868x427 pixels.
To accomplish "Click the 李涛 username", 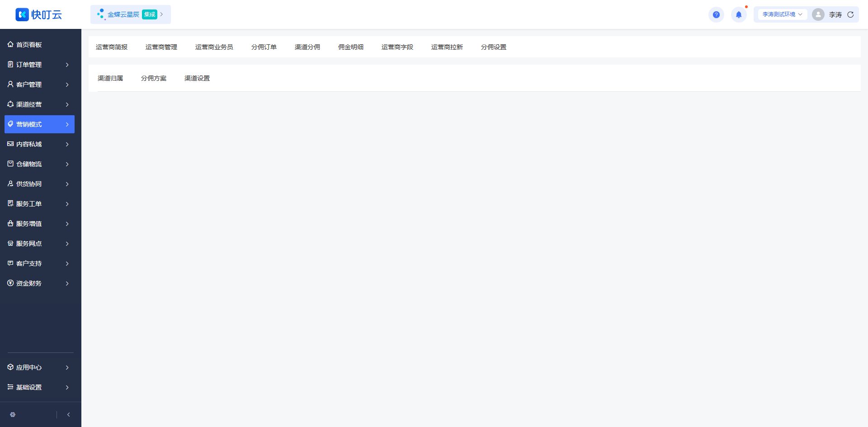I will tap(835, 14).
